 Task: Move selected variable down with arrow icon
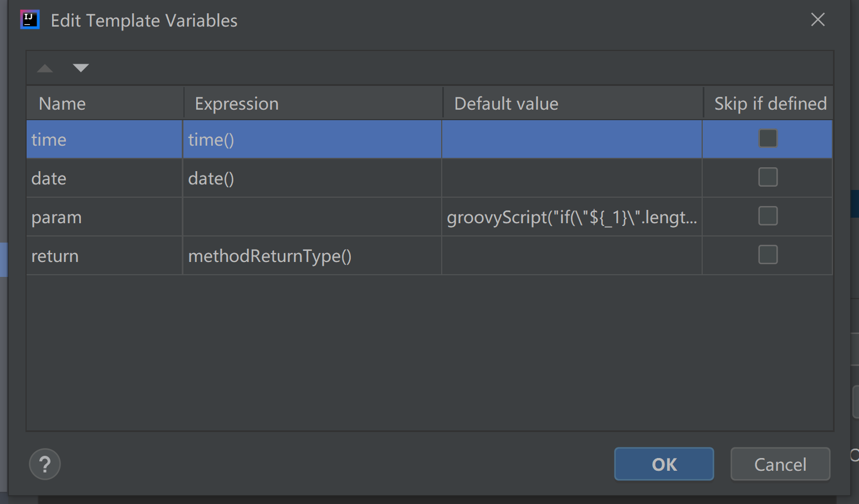[81, 68]
